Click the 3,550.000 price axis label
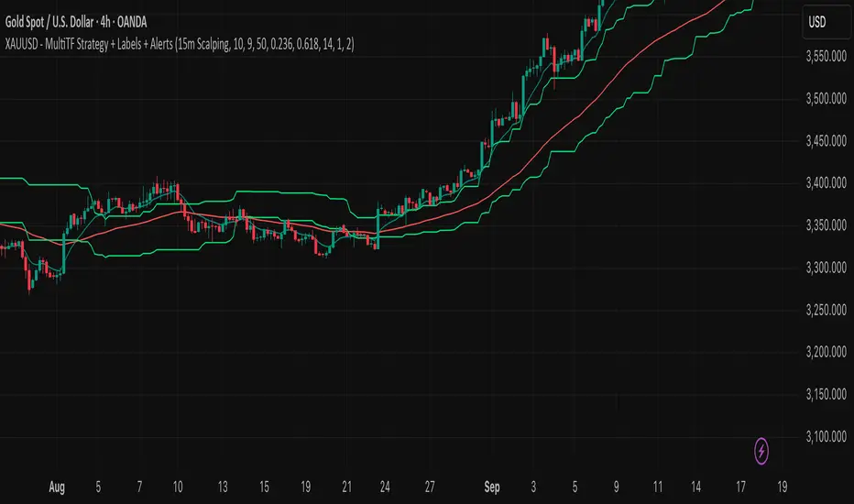854x504 pixels. 827,56
